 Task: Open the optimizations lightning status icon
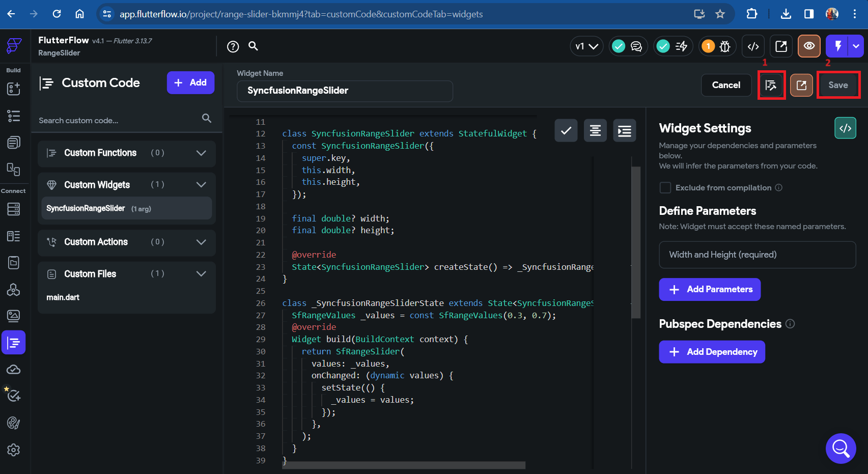coord(681,46)
